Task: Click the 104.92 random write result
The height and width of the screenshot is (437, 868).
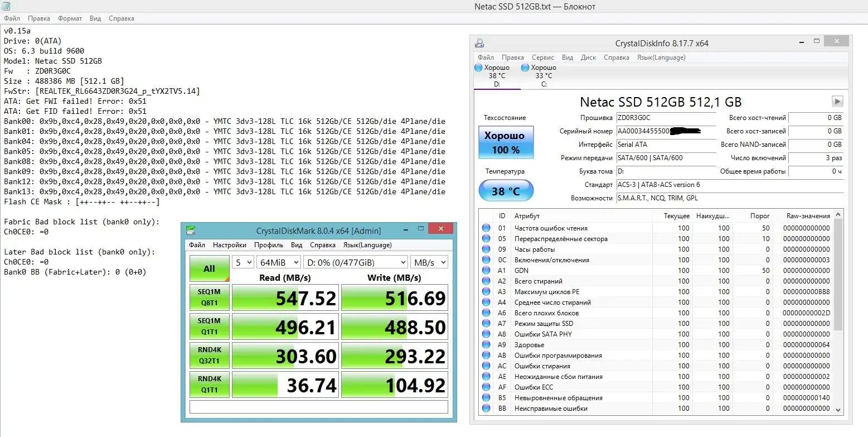Action: point(394,385)
